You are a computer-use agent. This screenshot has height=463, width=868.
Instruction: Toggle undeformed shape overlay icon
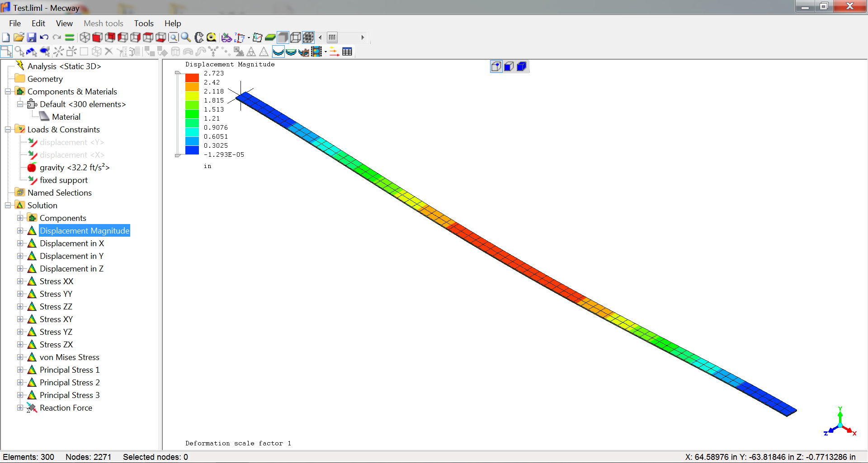click(x=291, y=51)
